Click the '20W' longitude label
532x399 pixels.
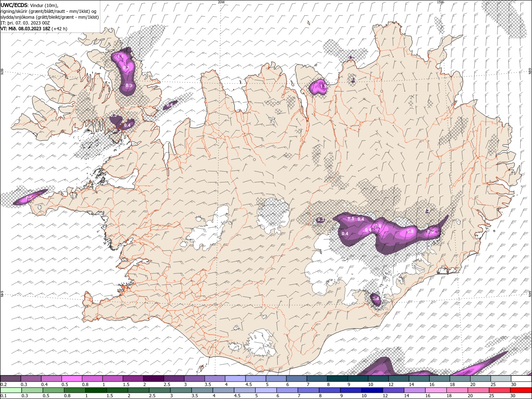tap(221, 2)
